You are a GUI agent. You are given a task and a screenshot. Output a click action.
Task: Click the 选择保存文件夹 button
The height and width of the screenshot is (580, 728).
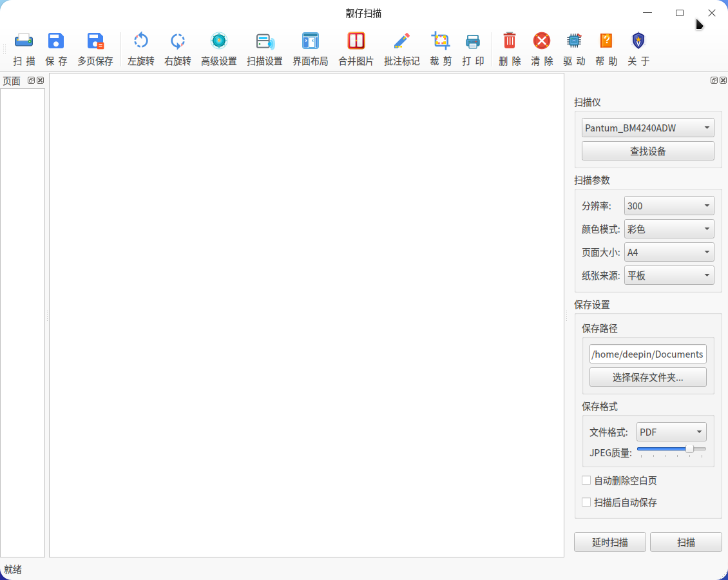(647, 377)
